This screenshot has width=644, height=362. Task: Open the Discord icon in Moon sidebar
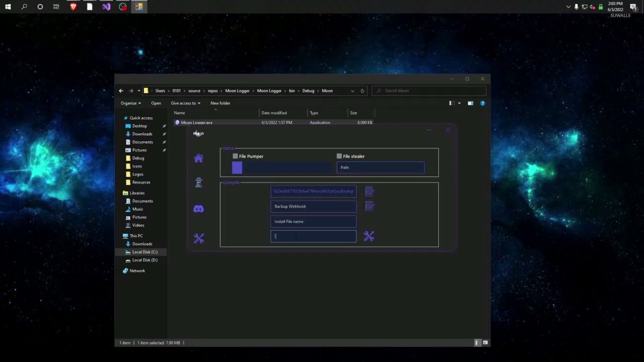tap(199, 209)
